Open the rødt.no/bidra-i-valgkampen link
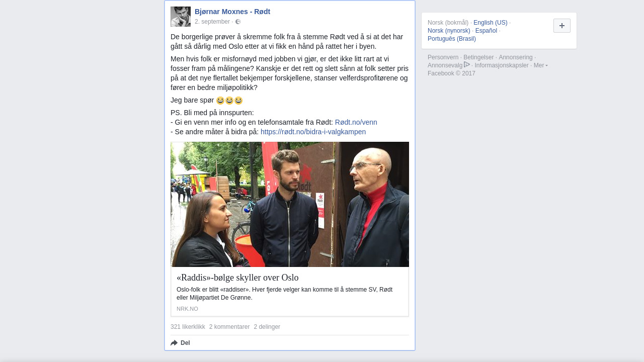This screenshot has height=362, width=644. (313, 132)
